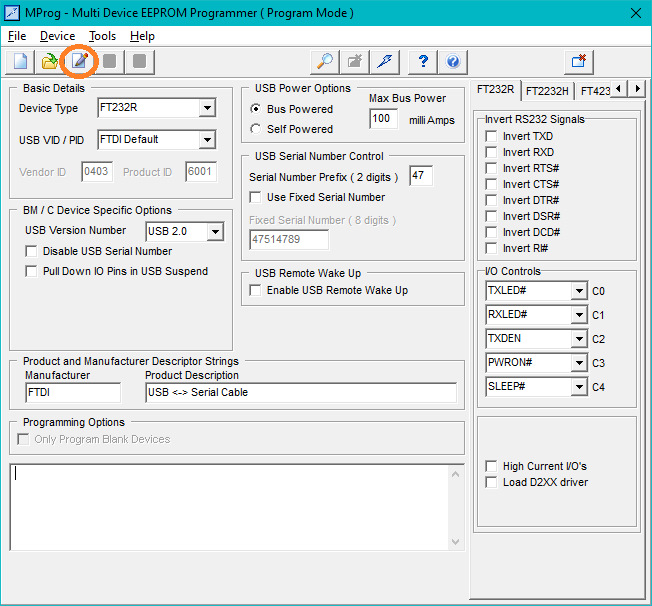
Task: Expand the C2 TXDEN dropdown
Action: point(579,339)
